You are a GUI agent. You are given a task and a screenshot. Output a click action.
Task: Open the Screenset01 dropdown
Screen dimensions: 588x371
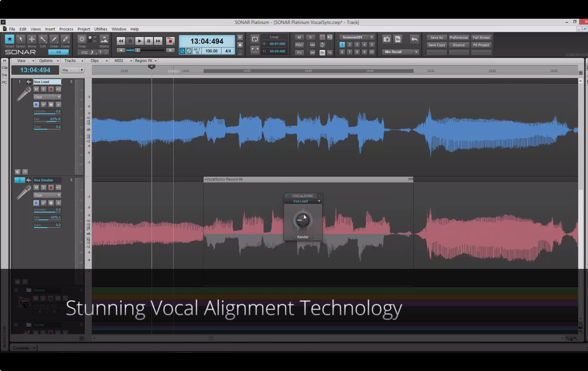tap(372, 37)
